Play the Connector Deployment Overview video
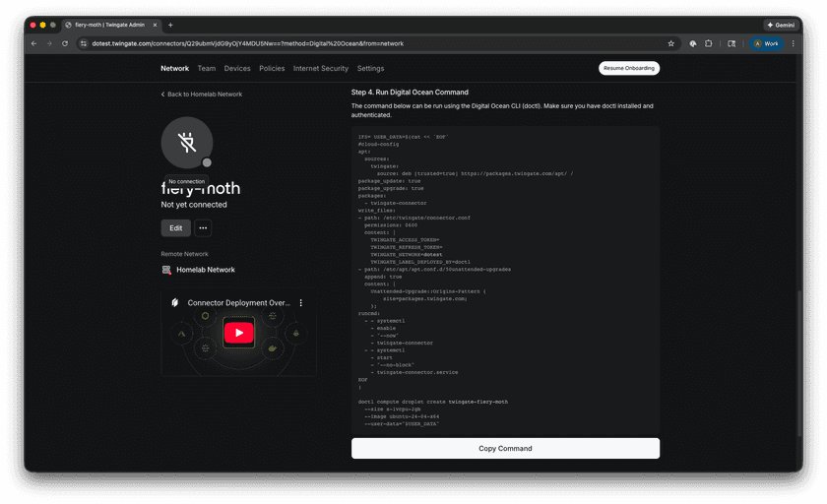This screenshot has width=827, height=504. (x=239, y=333)
